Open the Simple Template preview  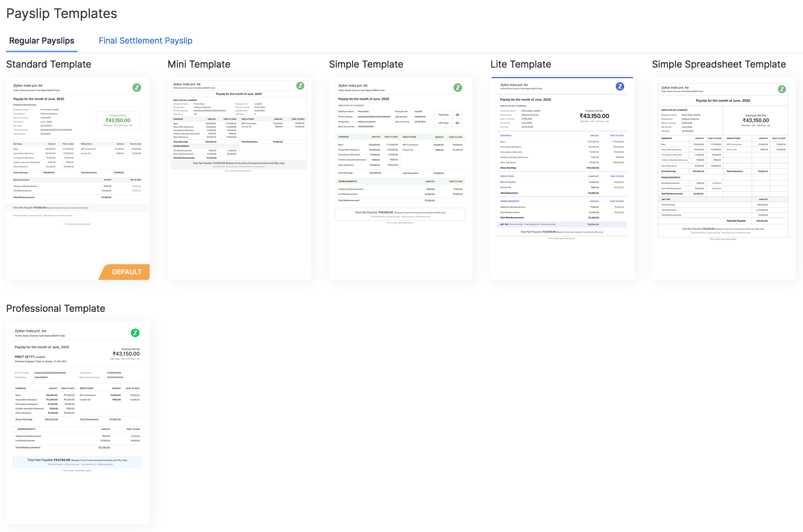(400, 177)
